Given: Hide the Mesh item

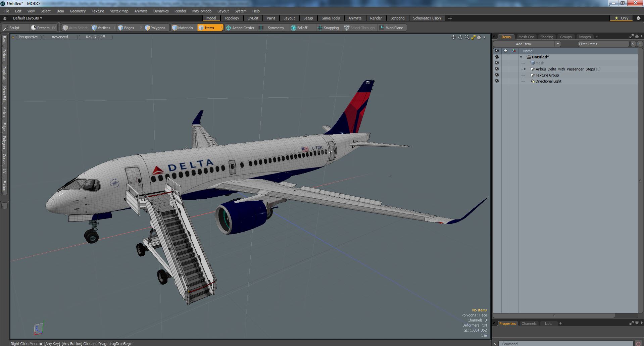Looking at the screenshot, I should pos(497,63).
